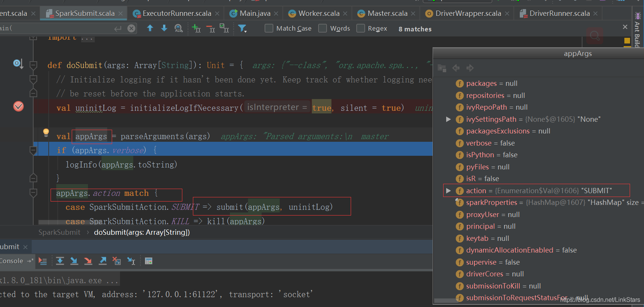Screen dimensions: 644x307
Task: Collapse the if appArgs.verbose block
Action: pos(33,150)
